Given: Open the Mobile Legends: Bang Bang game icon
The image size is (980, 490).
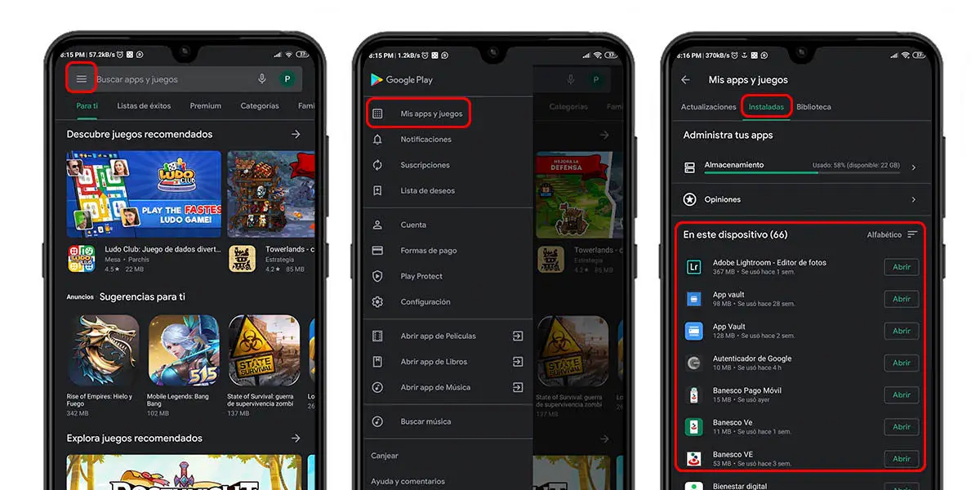Looking at the screenshot, I should [x=183, y=350].
